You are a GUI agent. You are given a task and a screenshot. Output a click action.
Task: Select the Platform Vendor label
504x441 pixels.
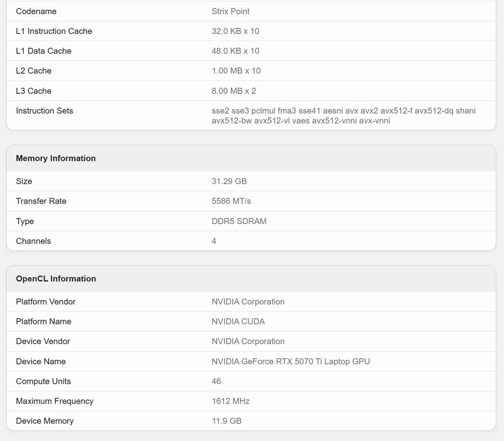coord(46,301)
